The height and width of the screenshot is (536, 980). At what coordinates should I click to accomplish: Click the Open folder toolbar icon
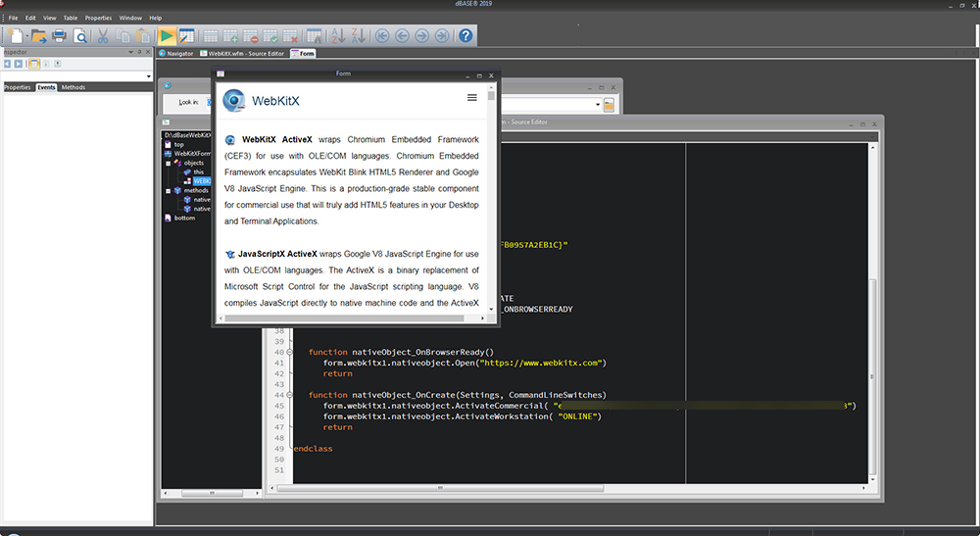(x=39, y=36)
